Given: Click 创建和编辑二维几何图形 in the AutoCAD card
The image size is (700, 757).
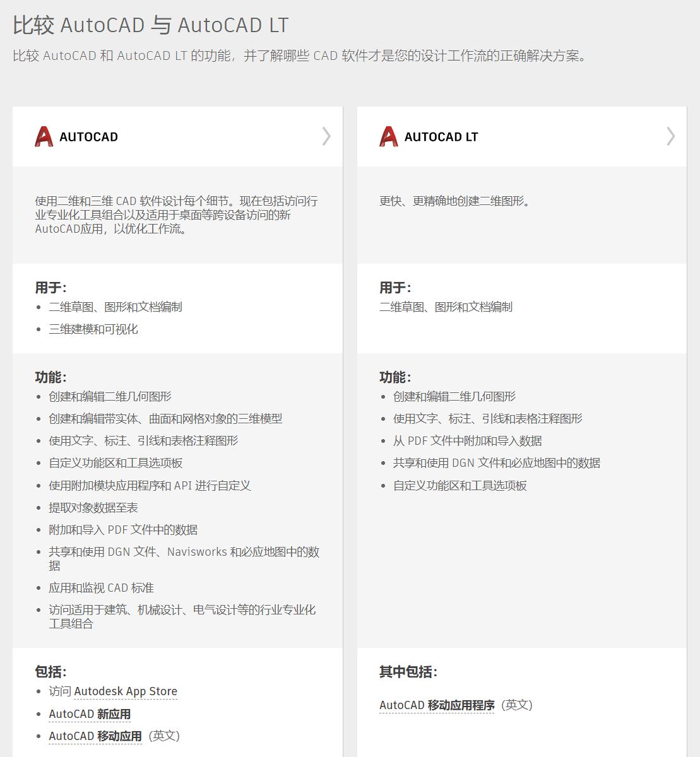Looking at the screenshot, I should pyautogui.click(x=110, y=397).
